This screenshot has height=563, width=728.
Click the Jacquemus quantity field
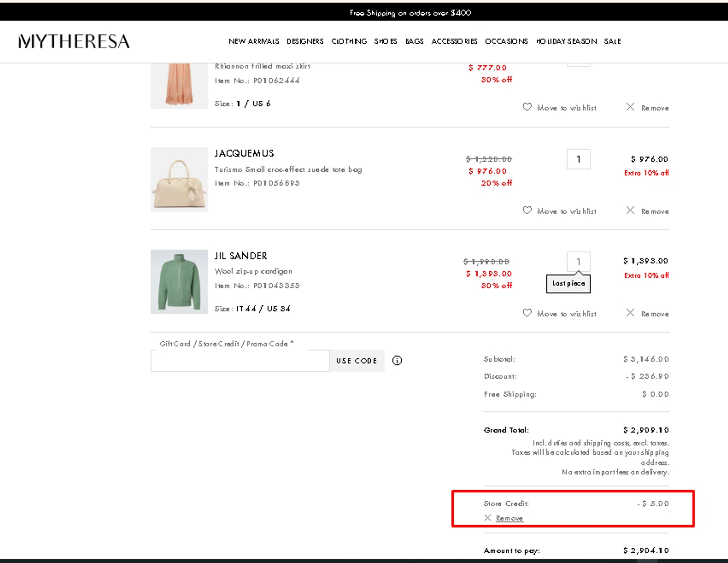pyautogui.click(x=579, y=159)
